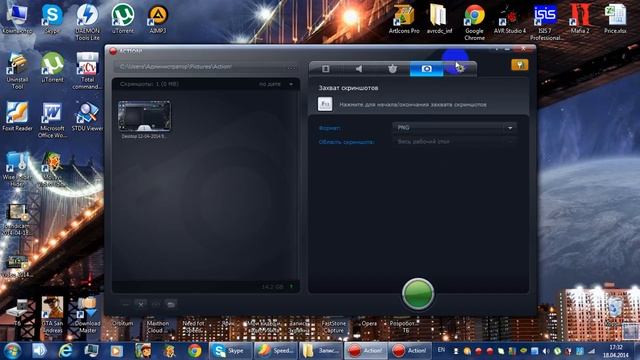Click the orange key license icon
The height and width of the screenshot is (360, 640).
[519, 65]
